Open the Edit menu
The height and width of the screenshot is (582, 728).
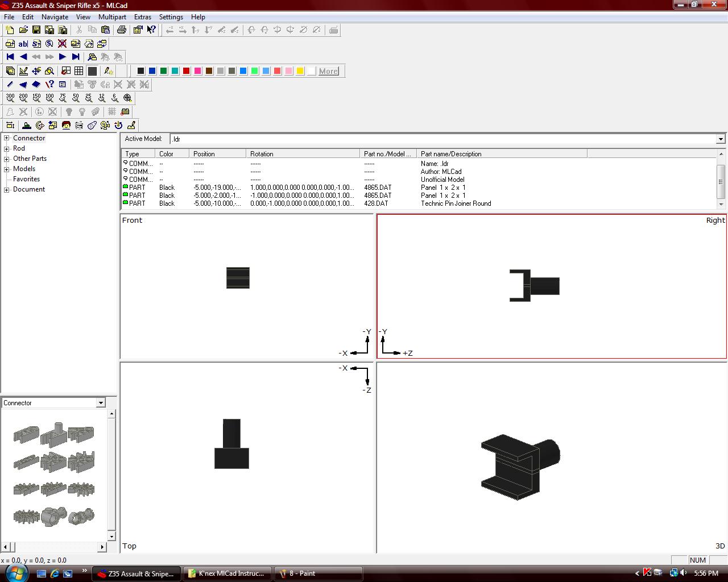28,17
